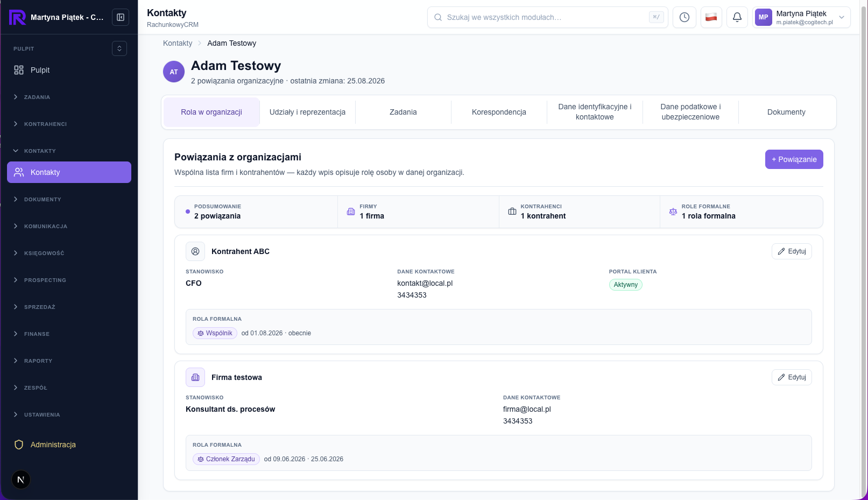Click the Firma testowa building icon
This screenshot has height=500, width=868.
pos(195,377)
